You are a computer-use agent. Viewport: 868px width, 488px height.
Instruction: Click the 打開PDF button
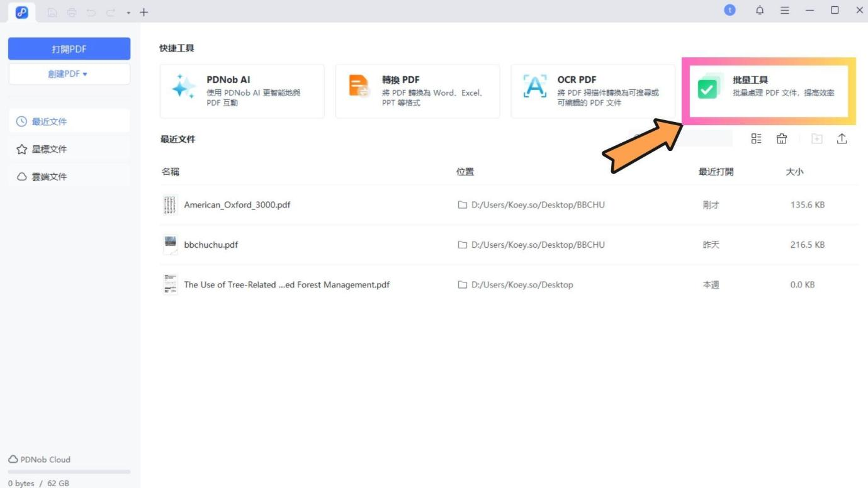69,49
